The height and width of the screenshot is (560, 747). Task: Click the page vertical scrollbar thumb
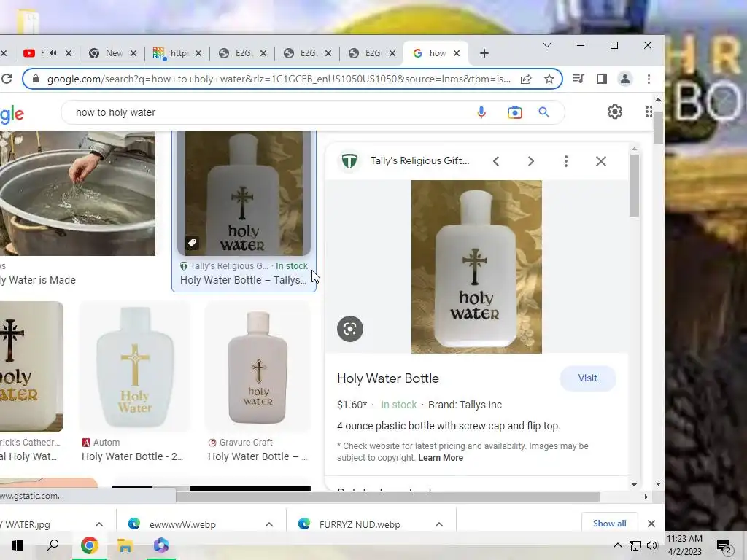(658, 127)
